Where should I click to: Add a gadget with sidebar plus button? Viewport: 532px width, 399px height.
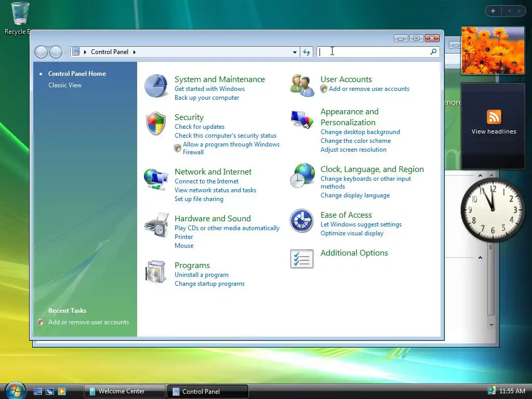tap(493, 11)
